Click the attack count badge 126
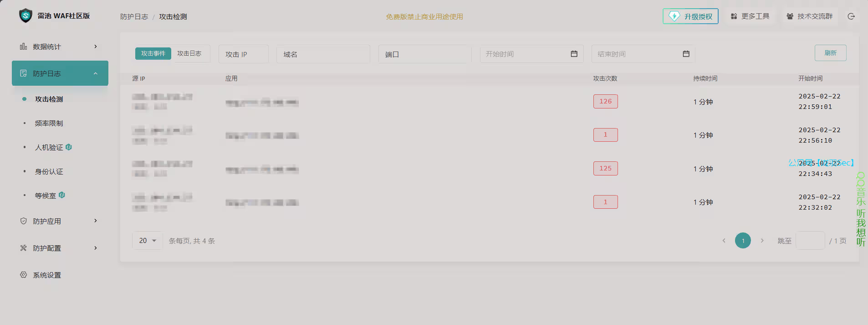 click(605, 101)
